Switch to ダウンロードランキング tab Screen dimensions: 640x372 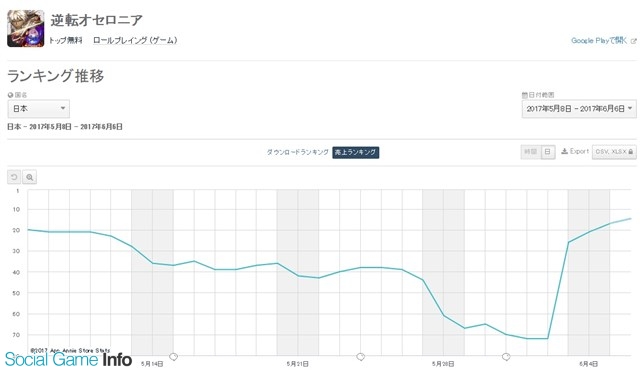click(x=298, y=152)
